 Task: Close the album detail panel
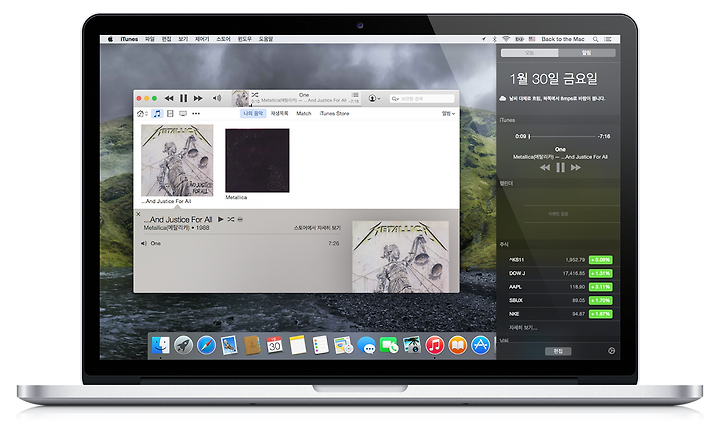pos(138,214)
